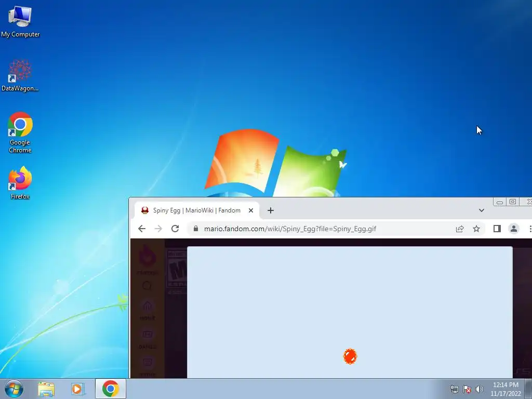Reload the Spiny Egg page
Screen dimensions: 532x399
pos(175,229)
